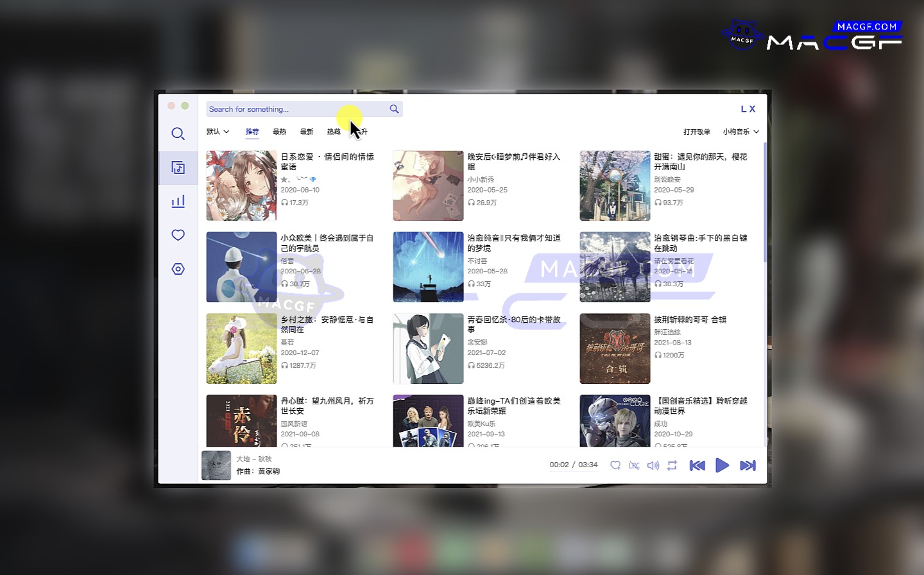Viewport: 924px width, 575px height.
Task: Expand the 默认 category dropdown
Action: click(218, 132)
